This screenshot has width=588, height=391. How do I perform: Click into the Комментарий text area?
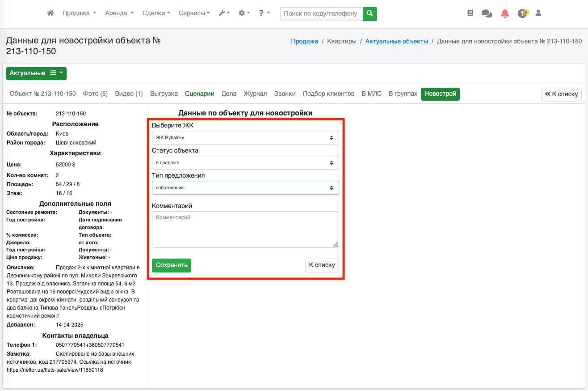245,229
